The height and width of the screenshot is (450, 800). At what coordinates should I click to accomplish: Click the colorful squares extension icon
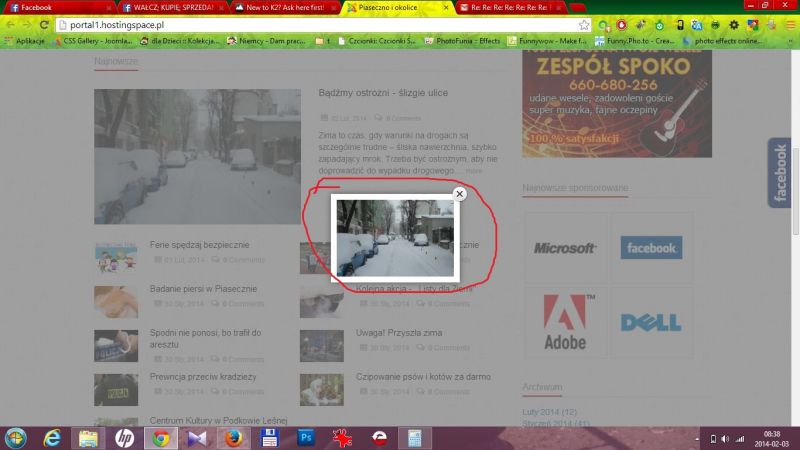(x=753, y=24)
